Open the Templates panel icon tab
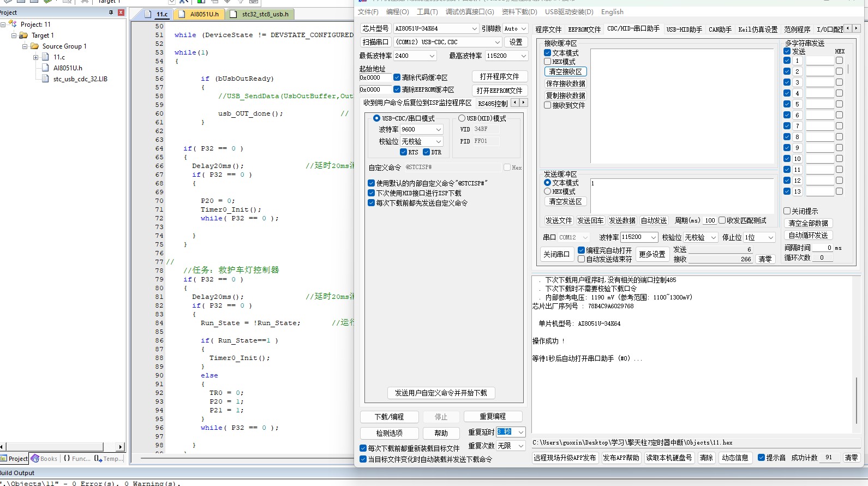The width and height of the screenshot is (868, 486). [98, 459]
